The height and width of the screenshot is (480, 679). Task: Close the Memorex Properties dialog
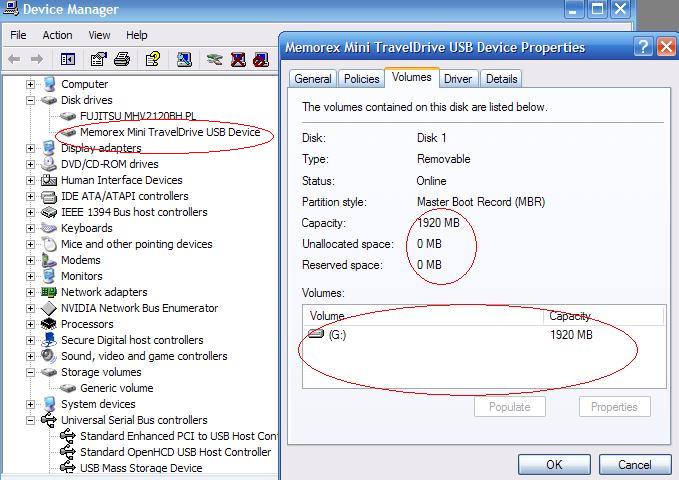[666, 47]
